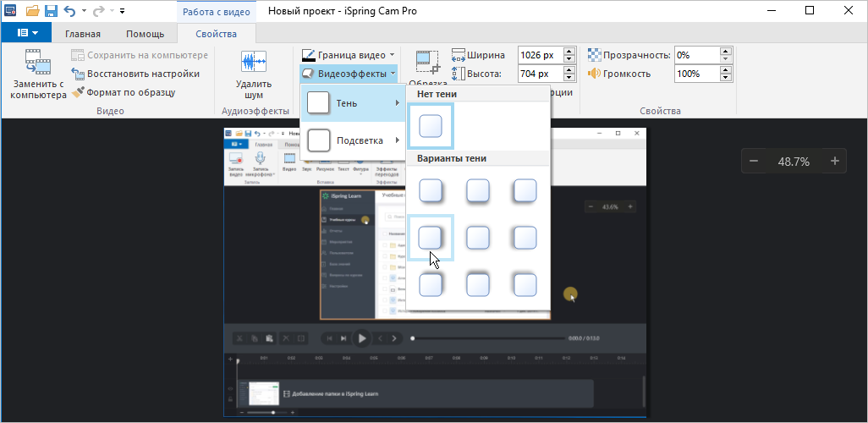Click the 48.7% zoom level

pos(794,162)
